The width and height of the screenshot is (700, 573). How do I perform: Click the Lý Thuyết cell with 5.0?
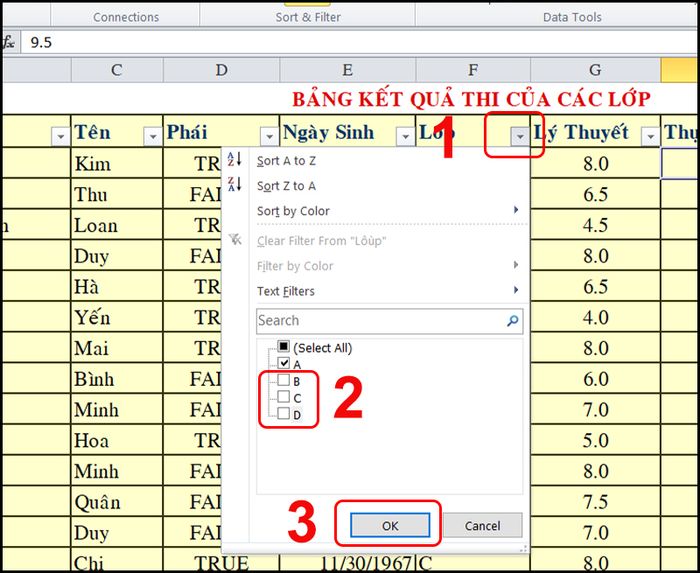(596, 440)
